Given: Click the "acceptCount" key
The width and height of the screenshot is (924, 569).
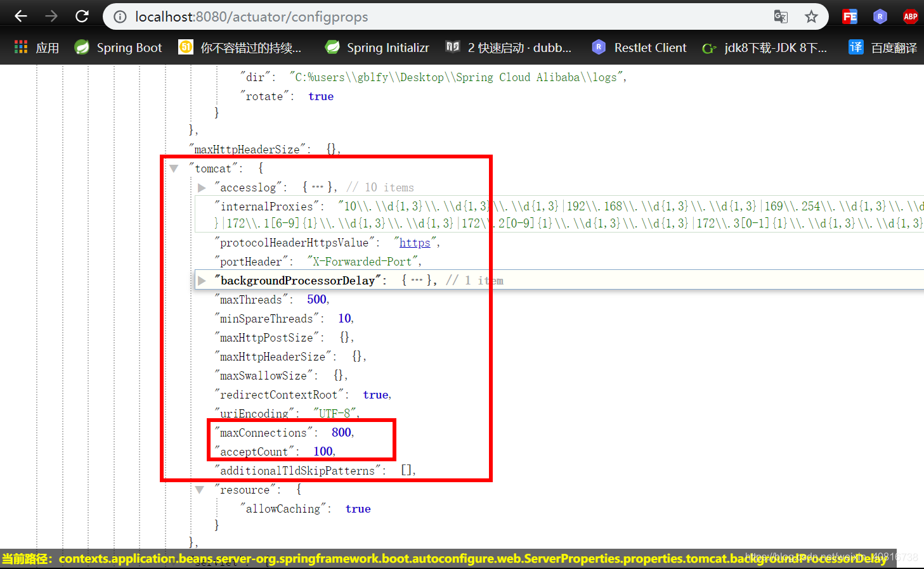Looking at the screenshot, I should point(254,452).
